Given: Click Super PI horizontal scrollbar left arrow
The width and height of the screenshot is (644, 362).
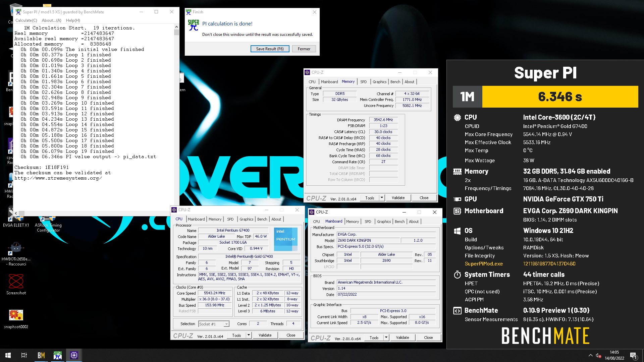Looking at the screenshot, I should (15, 213).
